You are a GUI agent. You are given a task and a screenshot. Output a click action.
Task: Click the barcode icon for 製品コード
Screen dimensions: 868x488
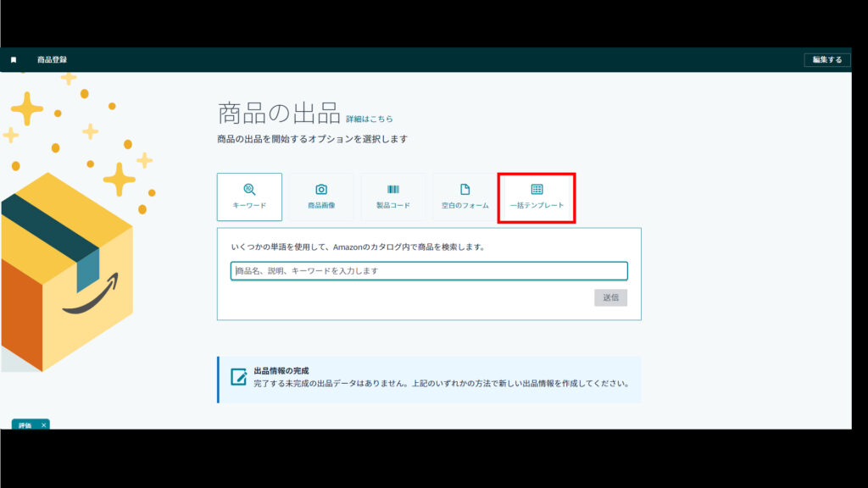tap(393, 189)
